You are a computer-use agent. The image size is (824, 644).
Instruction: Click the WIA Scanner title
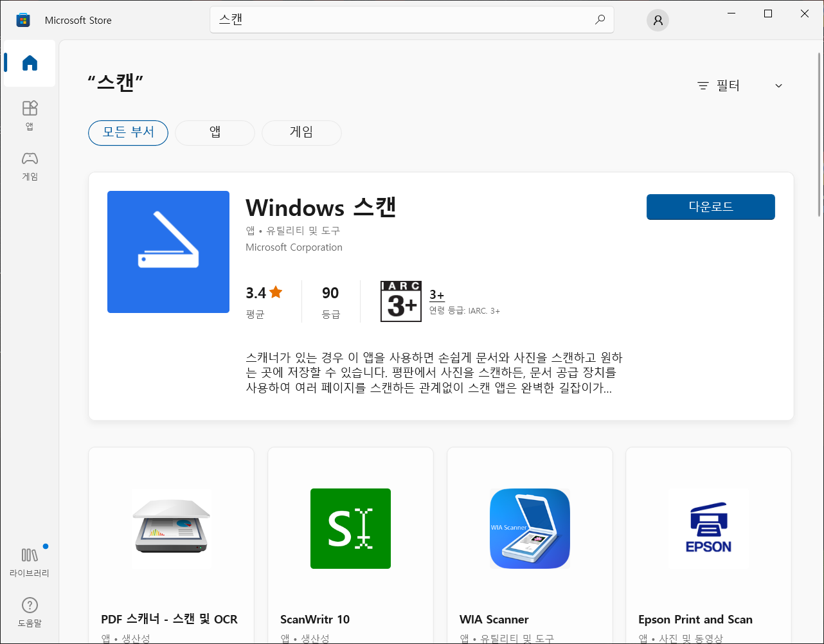click(494, 620)
